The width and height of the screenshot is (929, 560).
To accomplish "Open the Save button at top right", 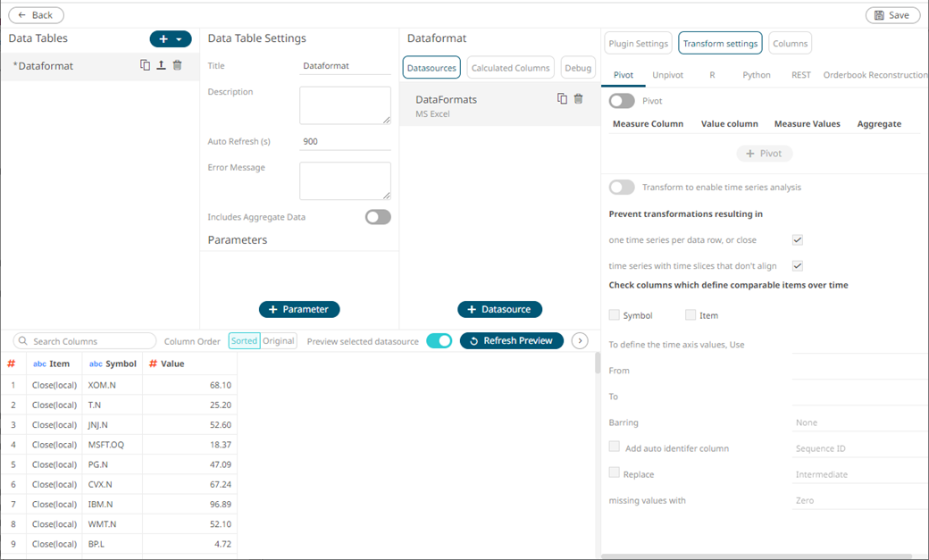I will [894, 15].
